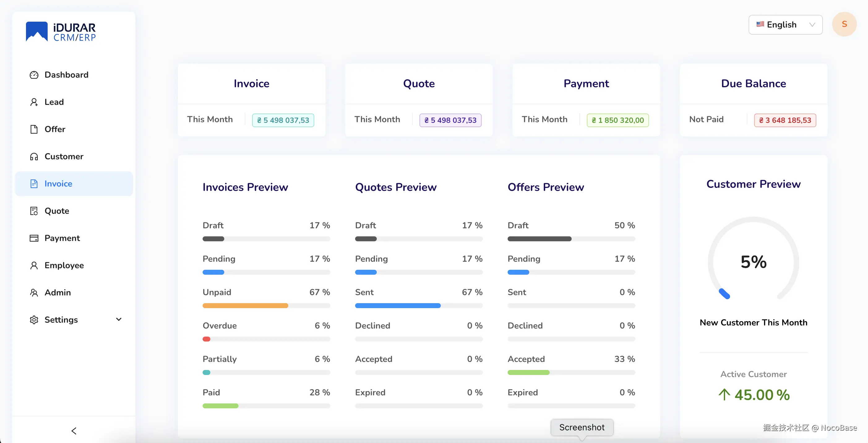Click the Lead person icon in sidebar
This screenshot has height=443, width=868.
(x=34, y=102)
